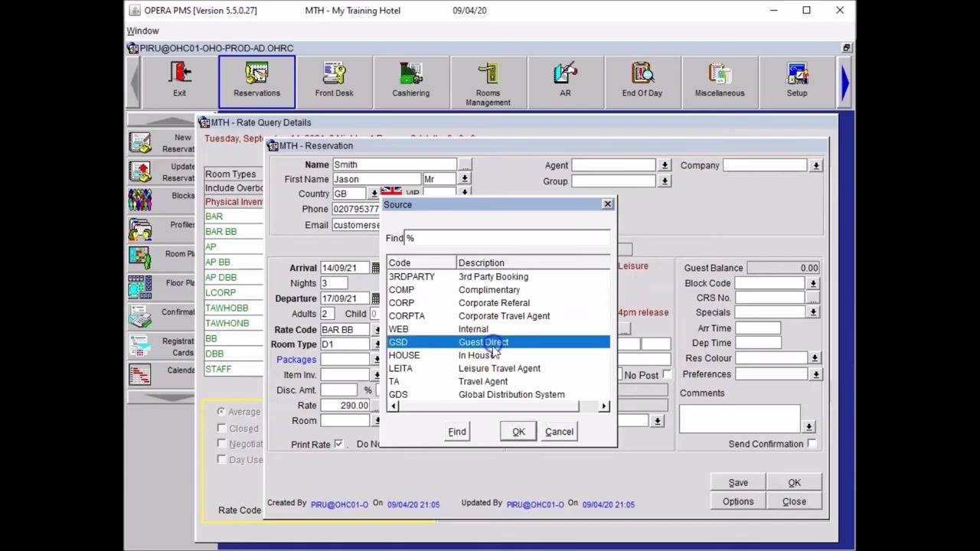Viewport: 980px width, 551px height.
Task: Click the Exit toolbar icon
Action: pos(179,75)
